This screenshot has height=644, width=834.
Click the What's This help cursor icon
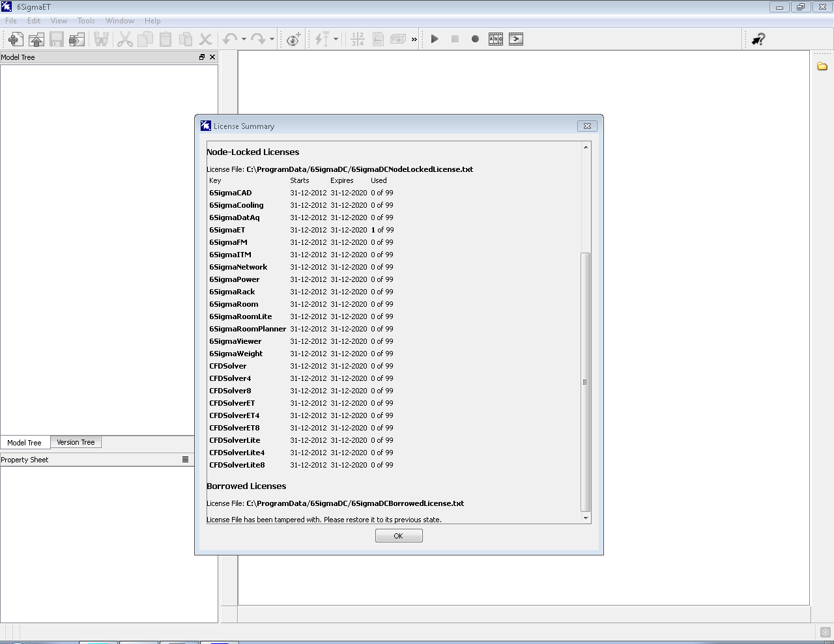(x=758, y=39)
